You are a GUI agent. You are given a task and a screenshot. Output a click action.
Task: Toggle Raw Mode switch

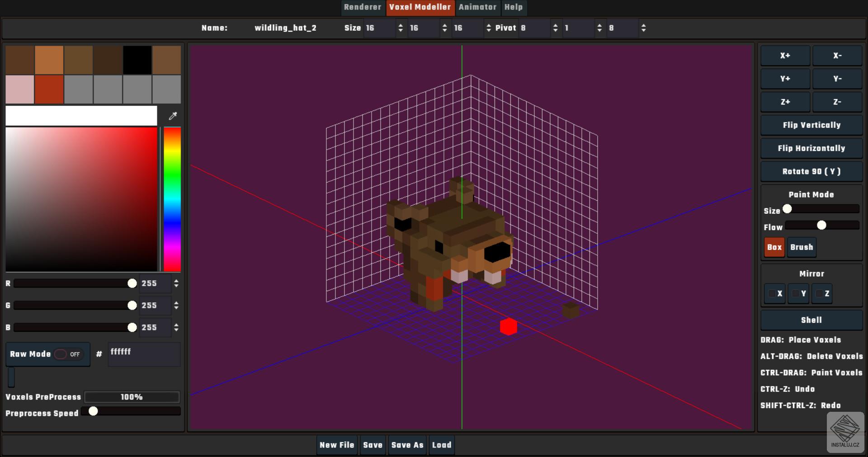coord(69,354)
